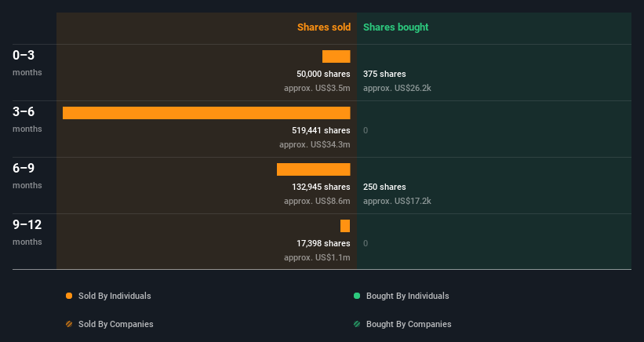The width and height of the screenshot is (644, 342).
Task: Click the 50,000 shares value
Action: pos(323,74)
